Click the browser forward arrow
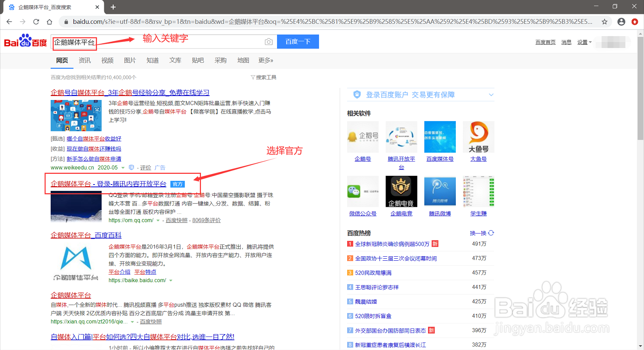The height and width of the screenshot is (350, 644). pyautogui.click(x=23, y=22)
